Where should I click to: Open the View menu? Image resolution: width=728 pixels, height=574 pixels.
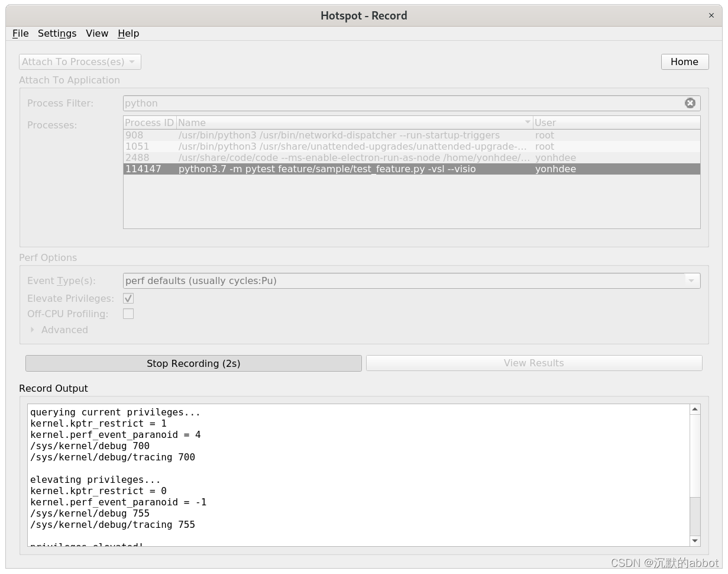96,34
